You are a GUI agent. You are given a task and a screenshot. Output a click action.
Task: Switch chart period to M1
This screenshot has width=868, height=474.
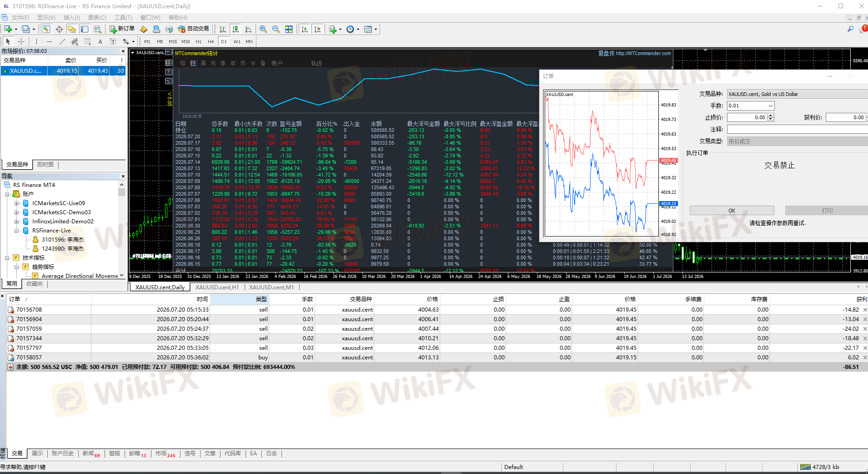point(147,41)
